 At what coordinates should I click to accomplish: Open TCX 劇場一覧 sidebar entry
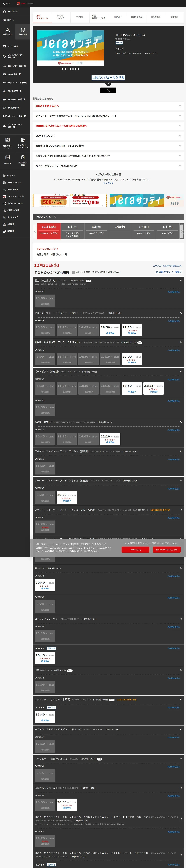click(11, 108)
